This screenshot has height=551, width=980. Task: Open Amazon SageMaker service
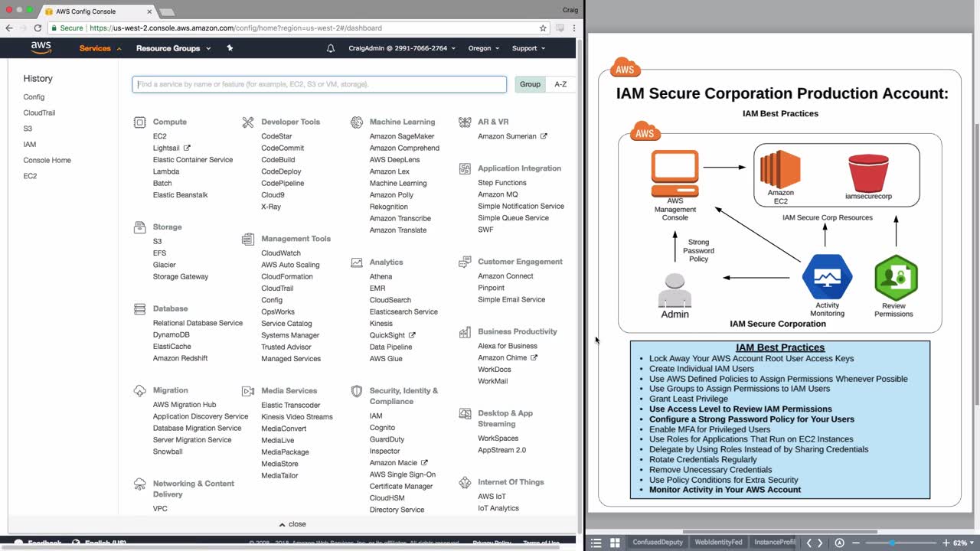tap(402, 137)
